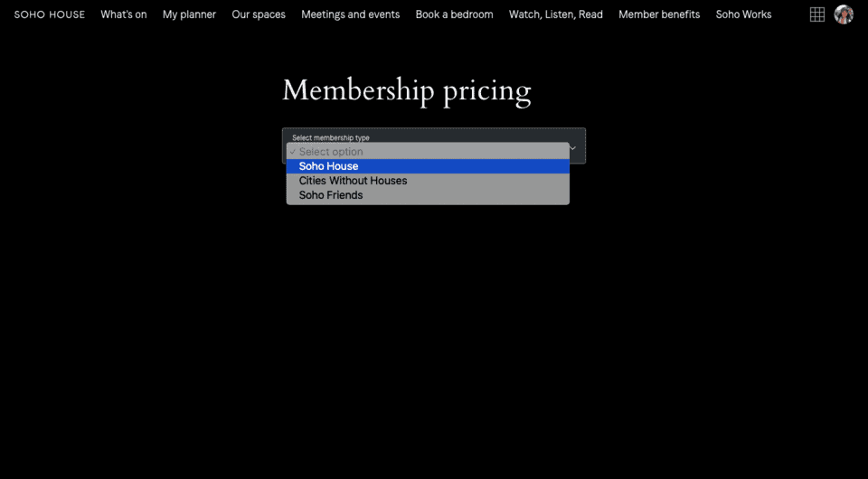This screenshot has height=479, width=868.
Task: Open the profile avatar menu
Action: (844, 14)
